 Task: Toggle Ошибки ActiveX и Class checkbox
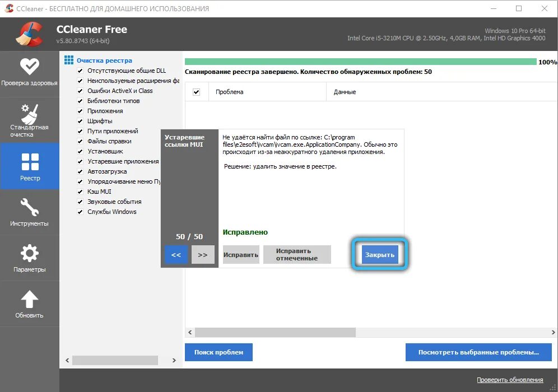(80, 91)
